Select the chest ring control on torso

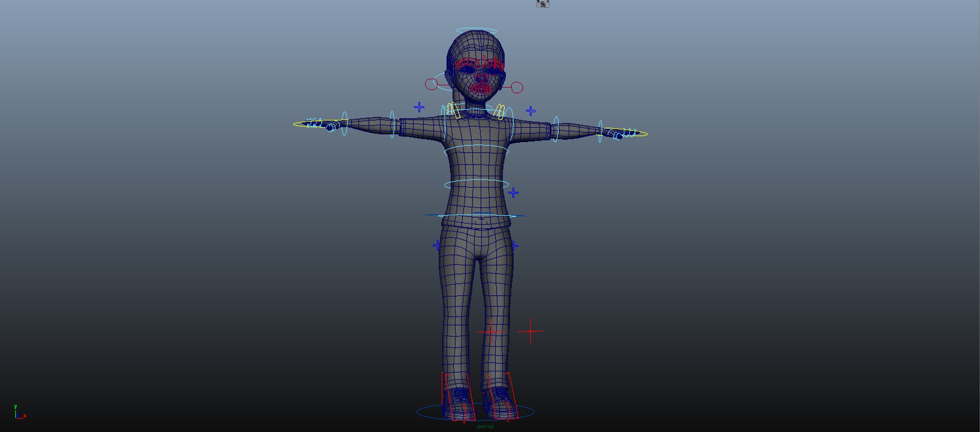tap(476, 150)
